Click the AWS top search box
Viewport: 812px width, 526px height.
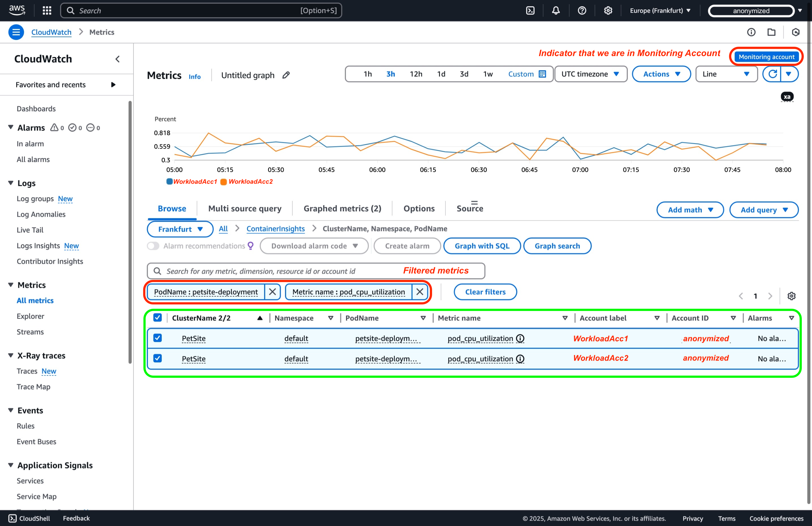coord(201,10)
